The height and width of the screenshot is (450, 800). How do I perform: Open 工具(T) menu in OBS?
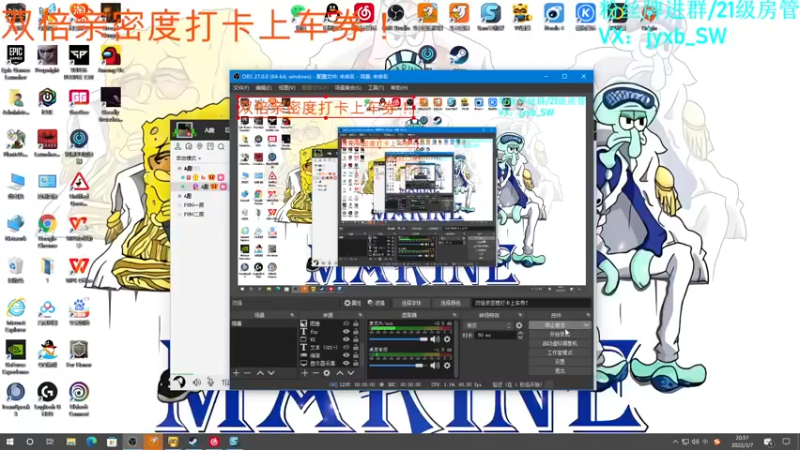coord(376,88)
